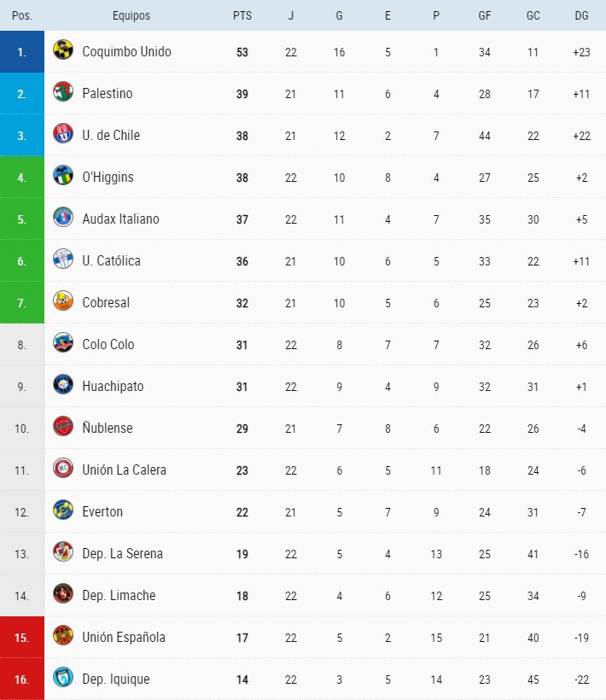The image size is (606, 700).
Task: Click the Everton club logo
Action: click(63, 510)
